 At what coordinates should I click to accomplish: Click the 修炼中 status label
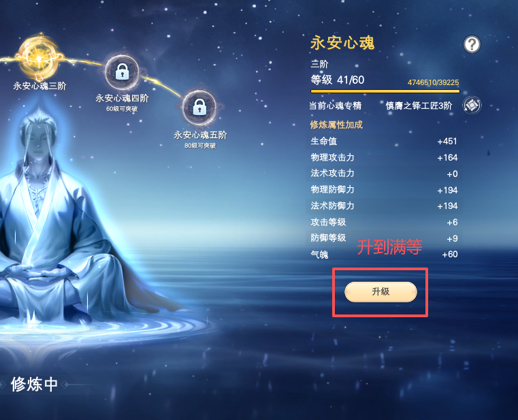point(34,385)
